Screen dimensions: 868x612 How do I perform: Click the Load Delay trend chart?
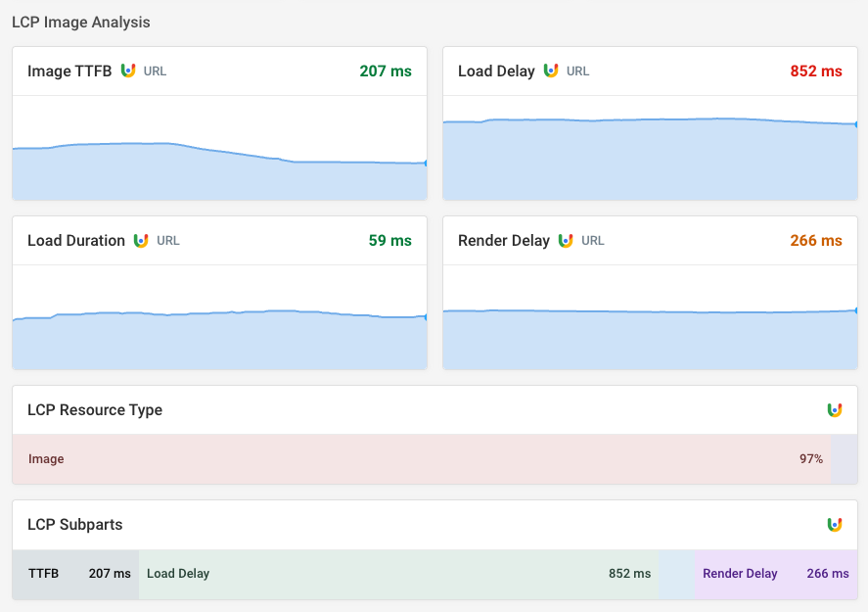coord(650,157)
